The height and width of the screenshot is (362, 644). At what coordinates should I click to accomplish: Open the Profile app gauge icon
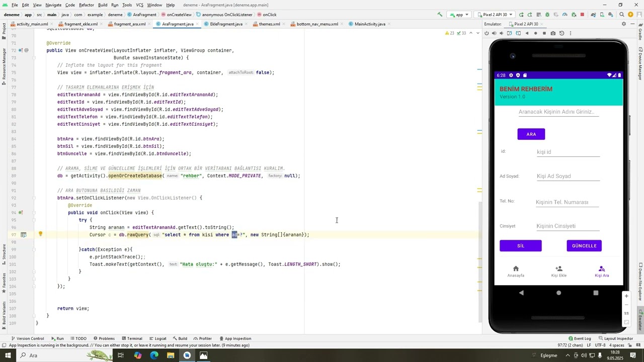(565, 15)
